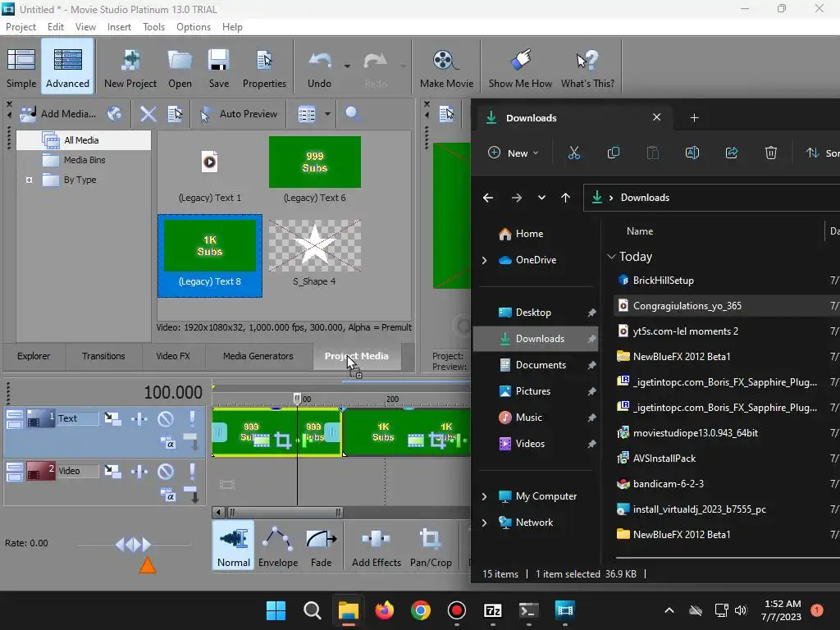The image size is (840, 630).
Task: Click Rename icon in Downloads window
Action: click(692, 153)
